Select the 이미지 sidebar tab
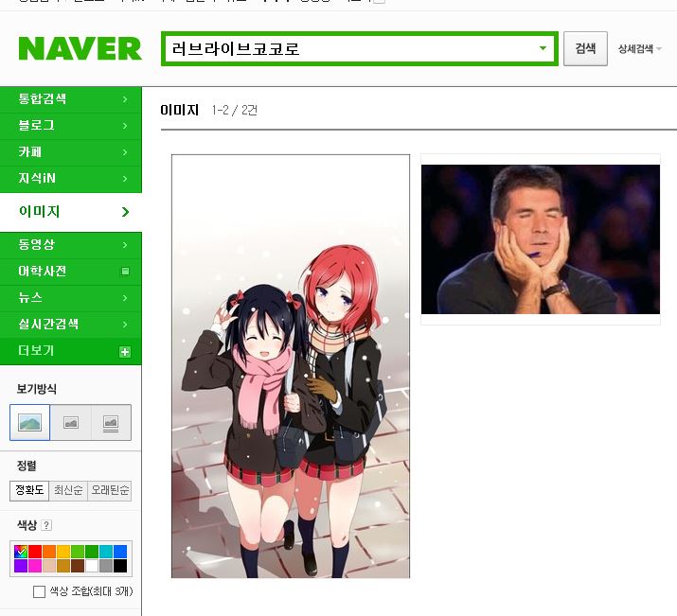Image resolution: width=677 pixels, height=616 pixels. click(x=71, y=212)
